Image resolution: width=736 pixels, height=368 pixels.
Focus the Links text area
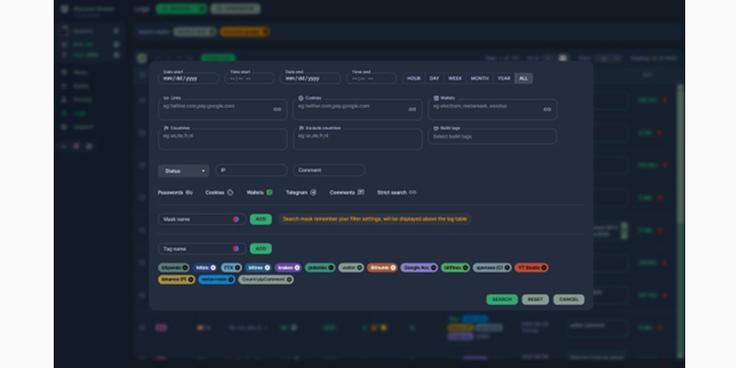click(x=222, y=110)
